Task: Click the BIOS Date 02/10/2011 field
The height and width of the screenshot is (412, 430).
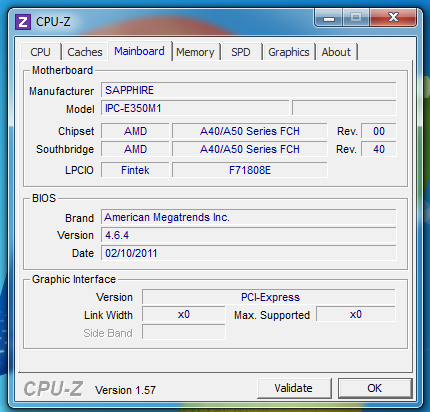Action: coord(249,253)
